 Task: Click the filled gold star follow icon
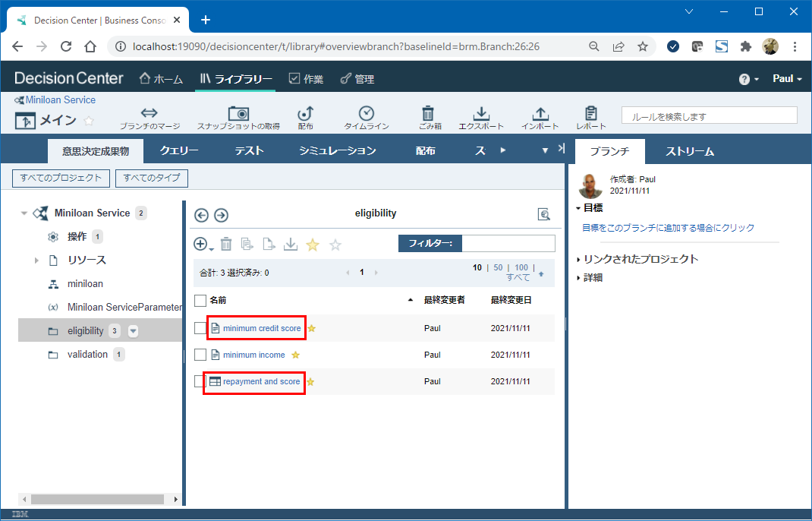click(x=313, y=244)
